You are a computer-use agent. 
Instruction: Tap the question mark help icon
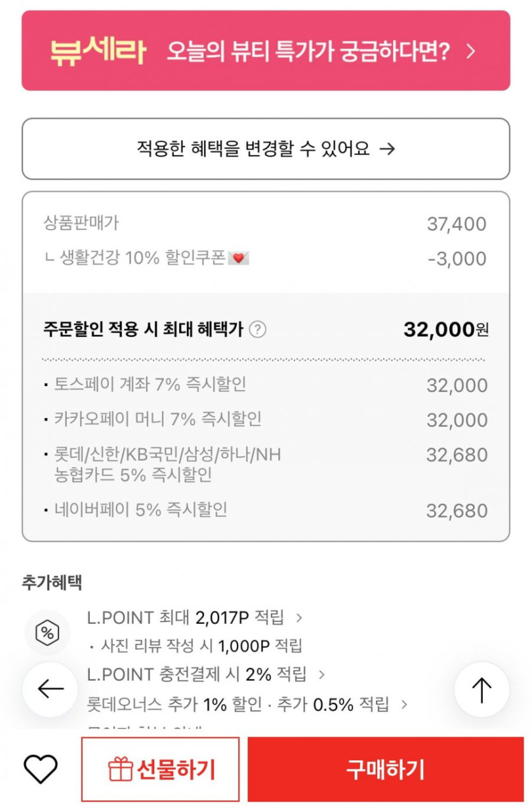tap(257, 330)
